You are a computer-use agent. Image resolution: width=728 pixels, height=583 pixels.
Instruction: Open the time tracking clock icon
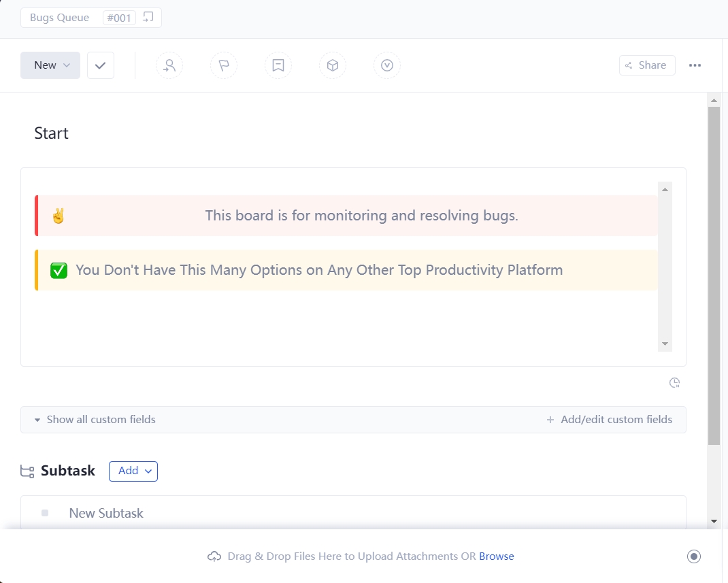click(674, 383)
